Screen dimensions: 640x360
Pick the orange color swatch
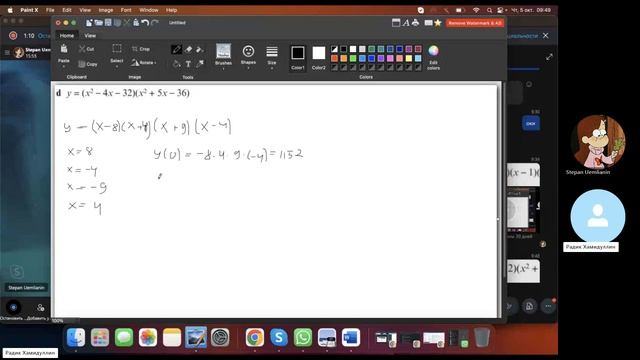click(344, 58)
